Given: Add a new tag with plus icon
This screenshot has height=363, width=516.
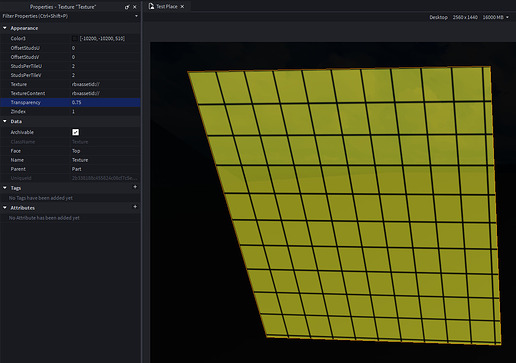Looking at the screenshot, I should tap(135, 187).
